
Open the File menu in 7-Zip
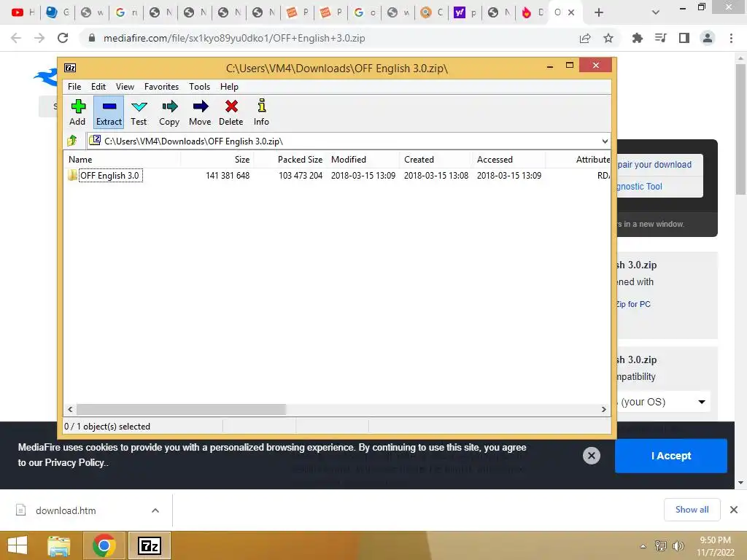[74, 87]
